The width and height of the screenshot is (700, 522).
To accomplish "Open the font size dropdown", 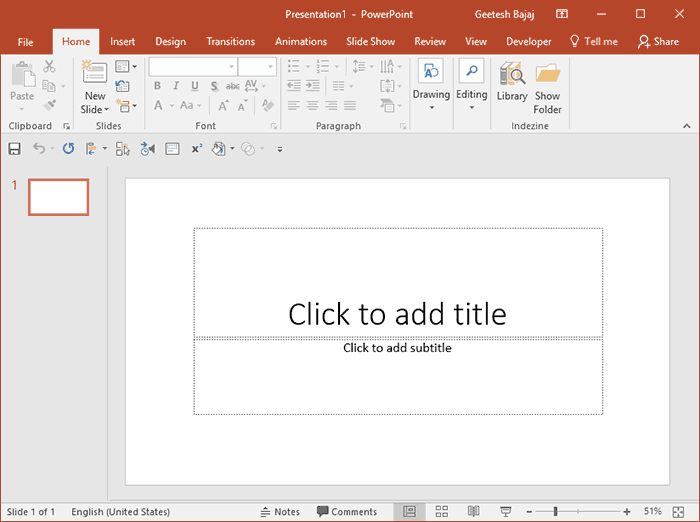I will tap(271, 67).
